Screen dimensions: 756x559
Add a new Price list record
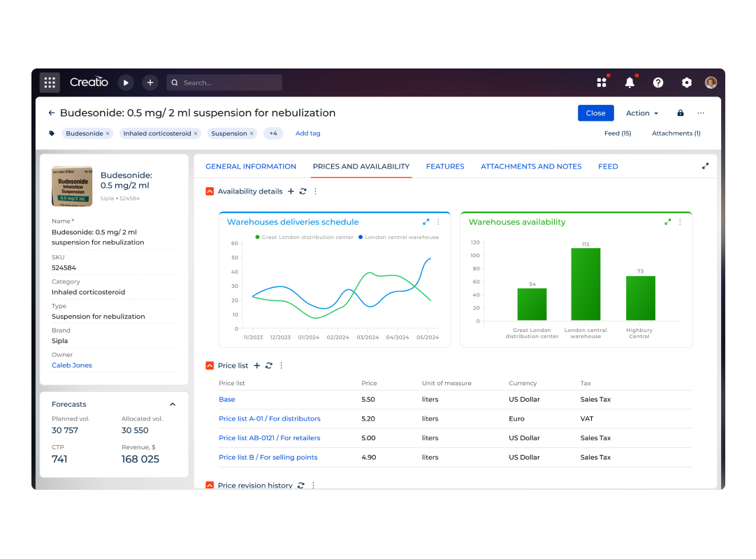coord(256,365)
